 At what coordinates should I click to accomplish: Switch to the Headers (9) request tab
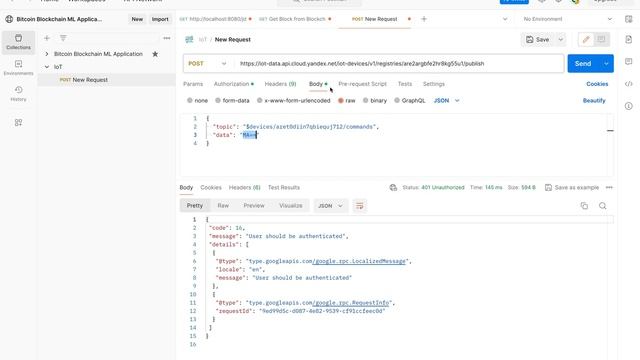(280, 84)
